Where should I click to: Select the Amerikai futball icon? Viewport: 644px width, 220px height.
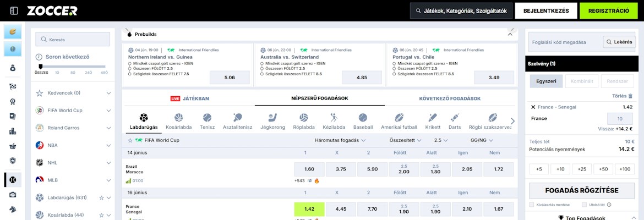pyautogui.click(x=399, y=118)
